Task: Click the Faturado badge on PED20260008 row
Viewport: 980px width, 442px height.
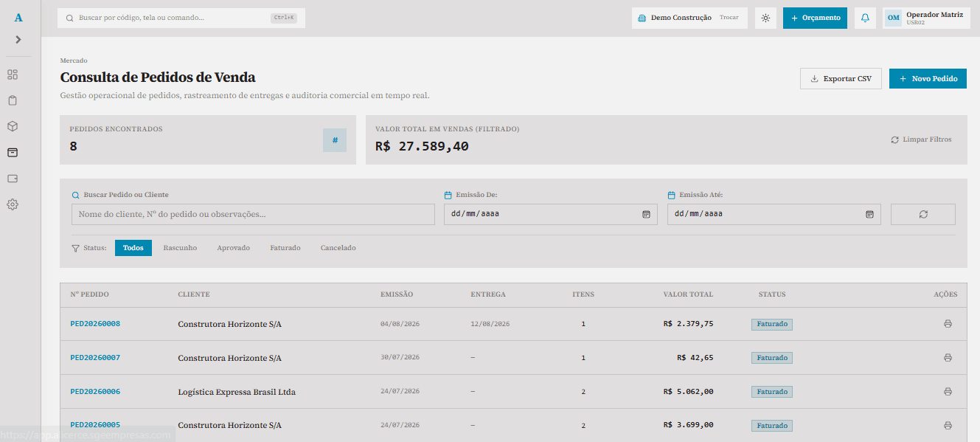Action: 772,324
